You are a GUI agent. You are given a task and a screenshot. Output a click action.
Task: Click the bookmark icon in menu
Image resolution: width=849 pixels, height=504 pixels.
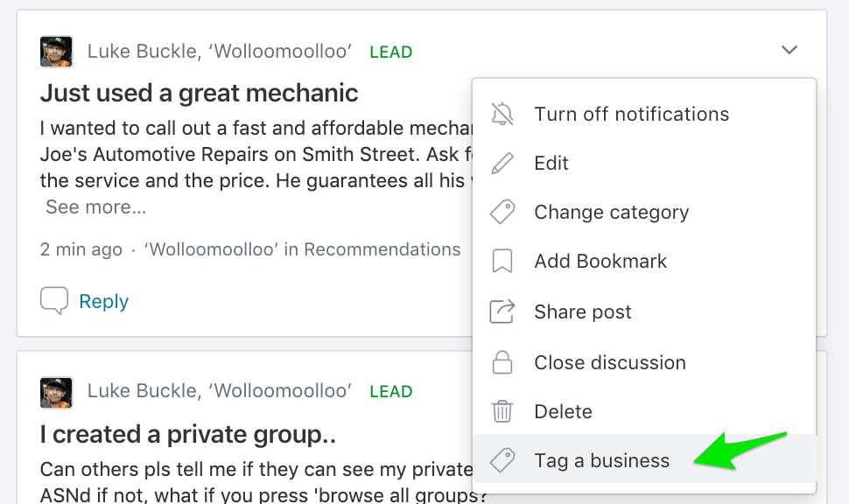pos(502,261)
